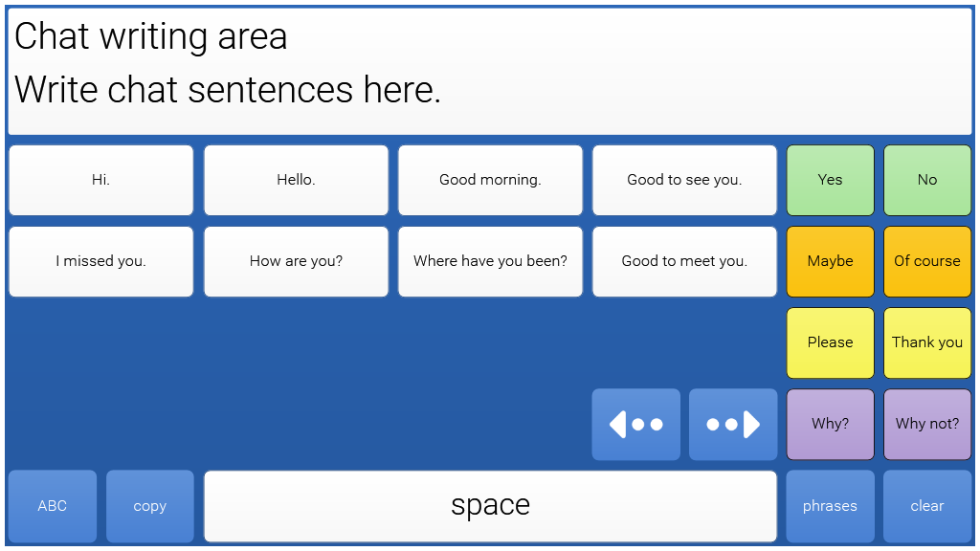The image size is (980, 551).
Task: Say 'Thank you' with yellow button
Action: tap(926, 342)
